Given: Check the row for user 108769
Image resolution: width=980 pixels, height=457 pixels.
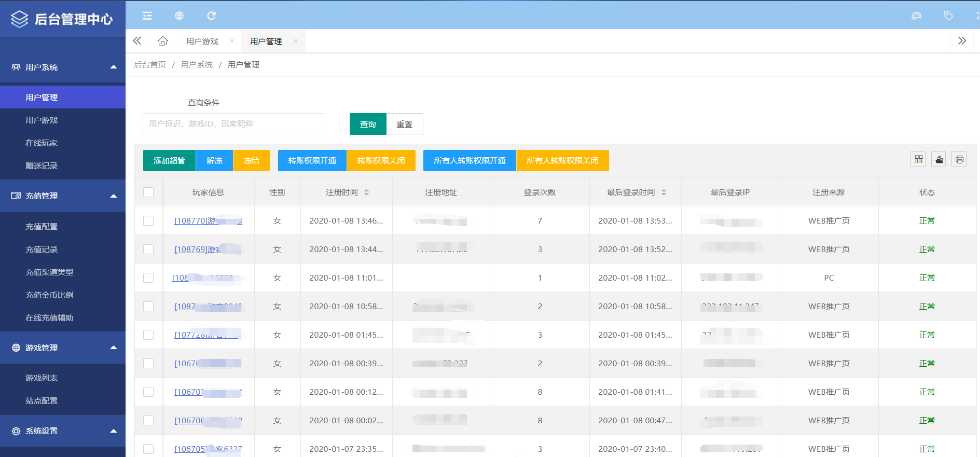Looking at the screenshot, I should pos(148,250).
